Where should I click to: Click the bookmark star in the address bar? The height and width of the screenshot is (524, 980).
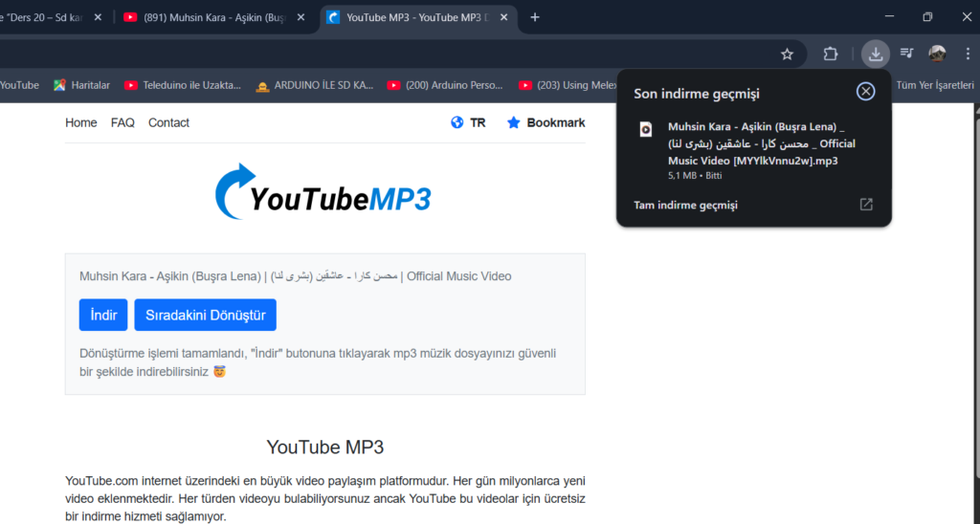pyautogui.click(x=787, y=55)
